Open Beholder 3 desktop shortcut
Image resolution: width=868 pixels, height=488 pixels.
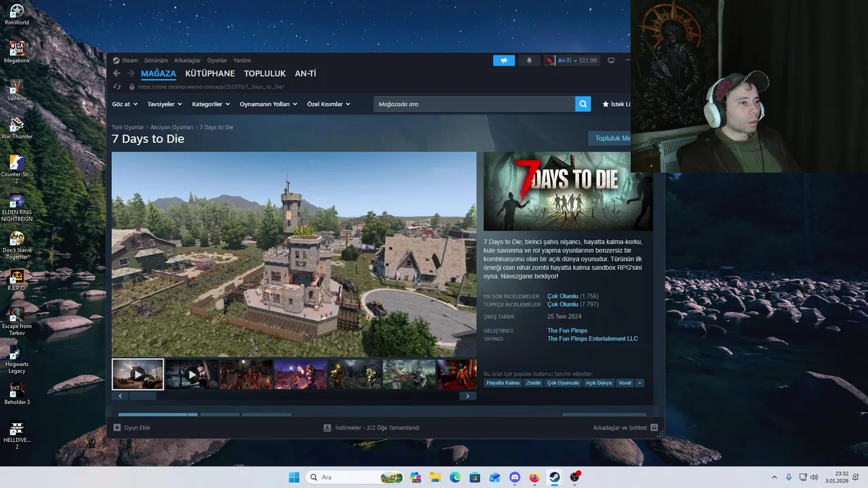17,394
